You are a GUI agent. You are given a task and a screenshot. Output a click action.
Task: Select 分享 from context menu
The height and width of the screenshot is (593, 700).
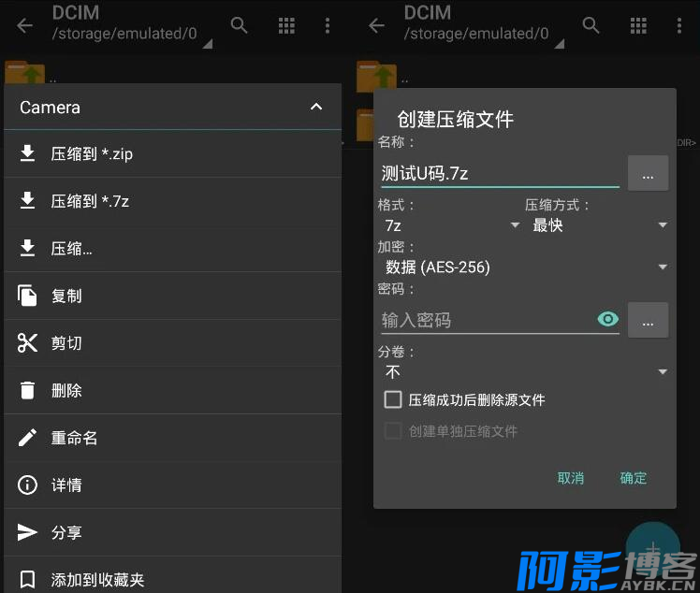(172, 532)
